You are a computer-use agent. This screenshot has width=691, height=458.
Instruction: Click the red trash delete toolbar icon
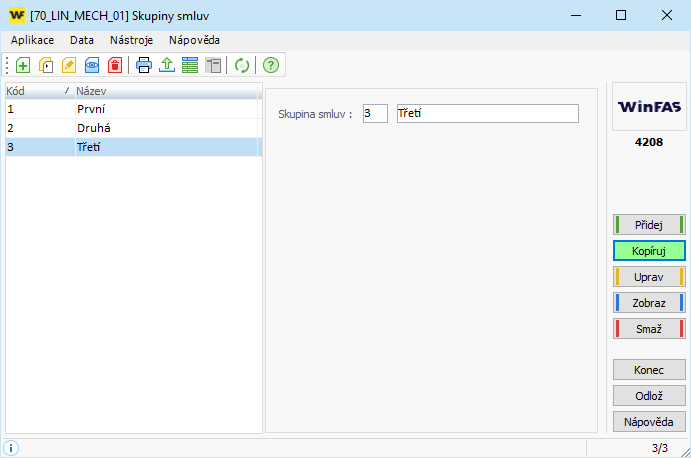115,65
